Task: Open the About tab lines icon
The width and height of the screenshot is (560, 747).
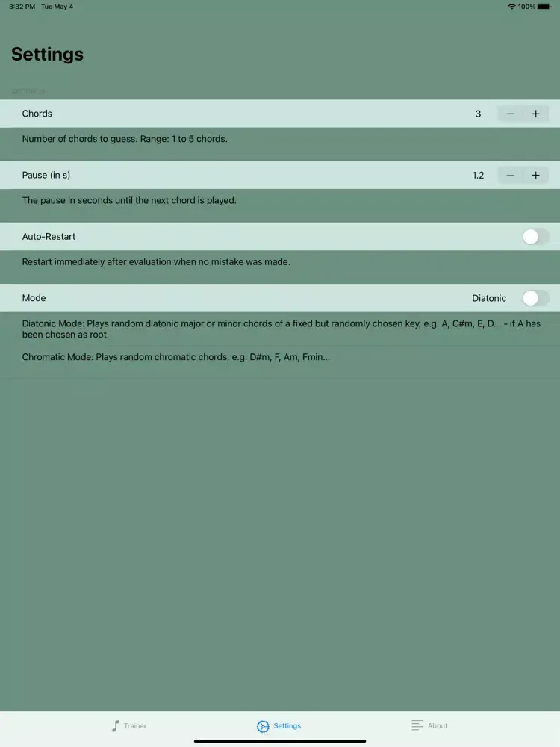Action: (x=417, y=725)
